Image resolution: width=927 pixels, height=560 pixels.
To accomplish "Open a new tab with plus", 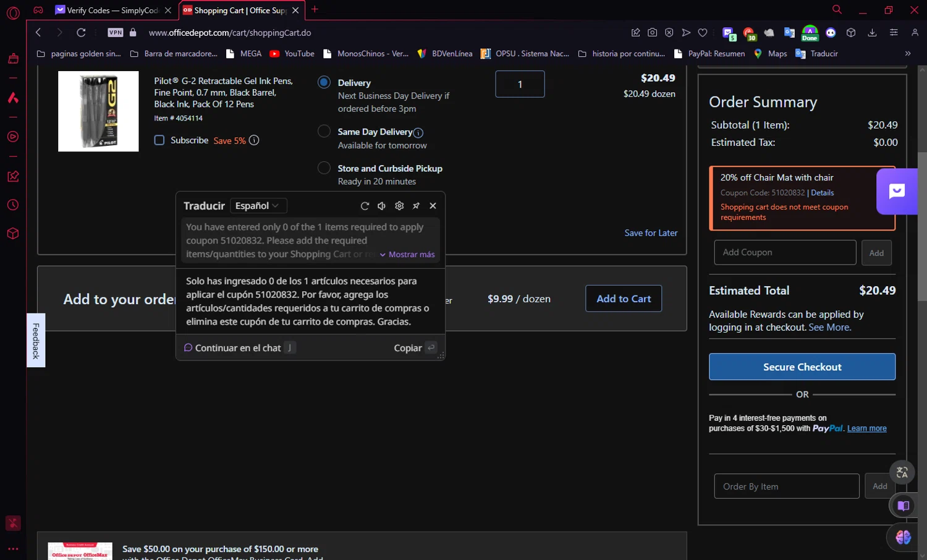I will pyautogui.click(x=315, y=9).
